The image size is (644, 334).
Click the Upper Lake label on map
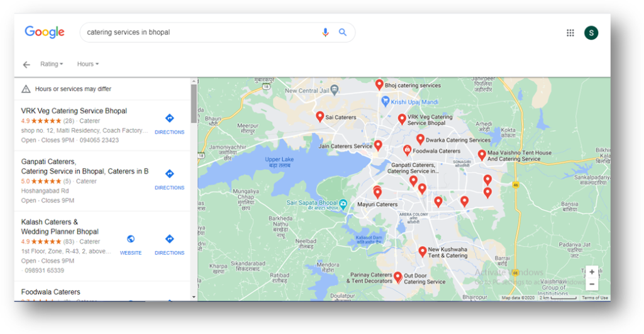[x=279, y=162]
